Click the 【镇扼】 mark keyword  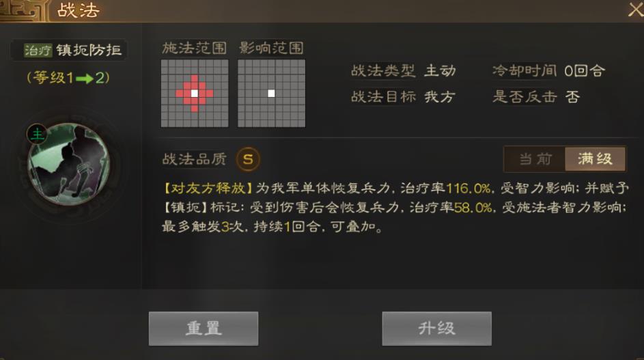(185, 207)
